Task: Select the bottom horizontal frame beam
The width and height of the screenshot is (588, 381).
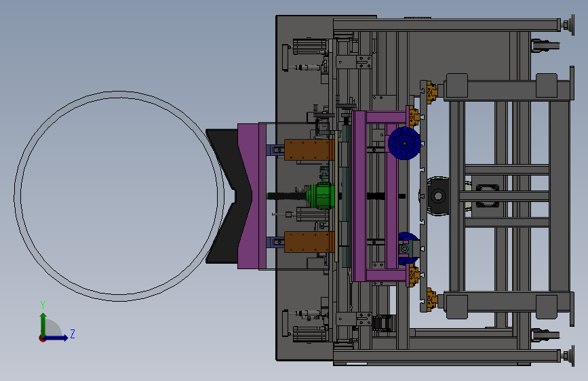Action: coord(446,356)
